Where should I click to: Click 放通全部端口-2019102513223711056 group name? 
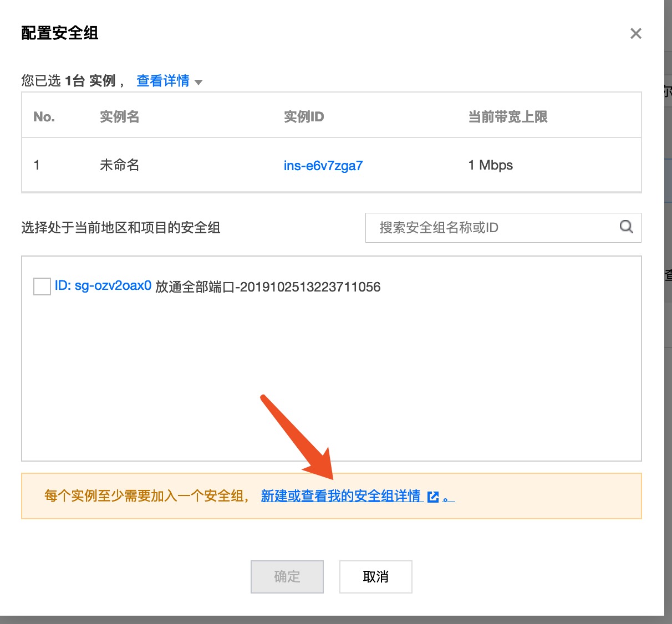coord(268,287)
